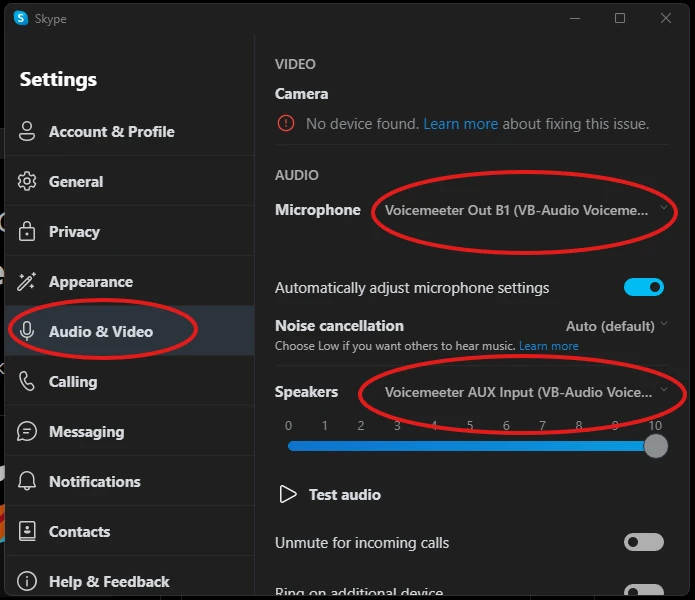Click the VIDEO section header
Viewport: 695px width, 600px height.
coord(295,64)
